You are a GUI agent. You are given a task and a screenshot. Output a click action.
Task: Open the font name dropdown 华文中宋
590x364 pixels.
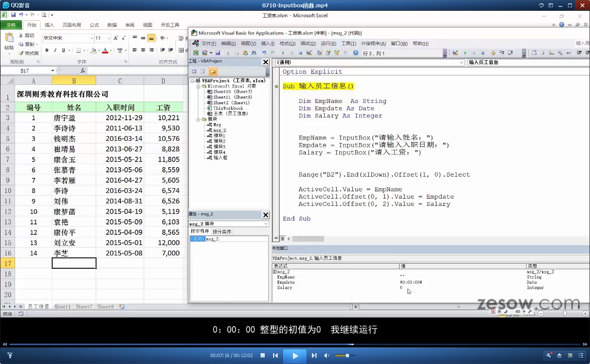92,38
